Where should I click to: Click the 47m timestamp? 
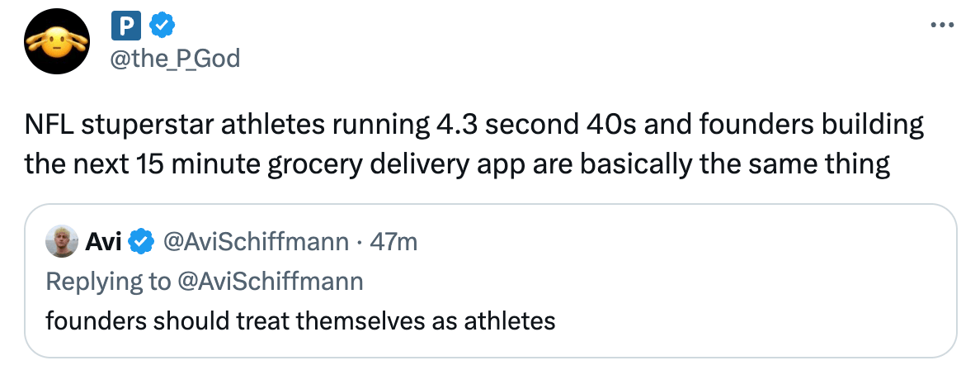[x=393, y=241]
